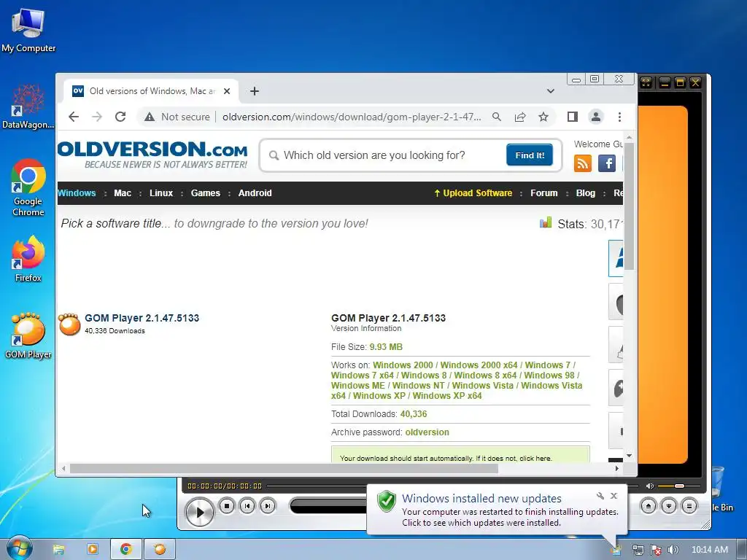This screenshot has width=747, height=560.
Task: Open Android category in site menu
Action: click(x=255, y=192)
